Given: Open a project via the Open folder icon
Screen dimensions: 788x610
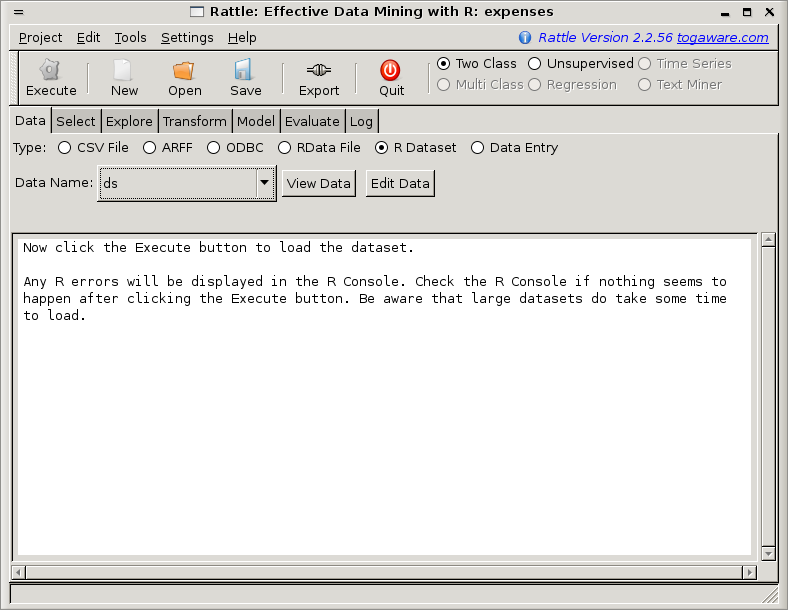Looking at the screenshot, I should (184, 70).
